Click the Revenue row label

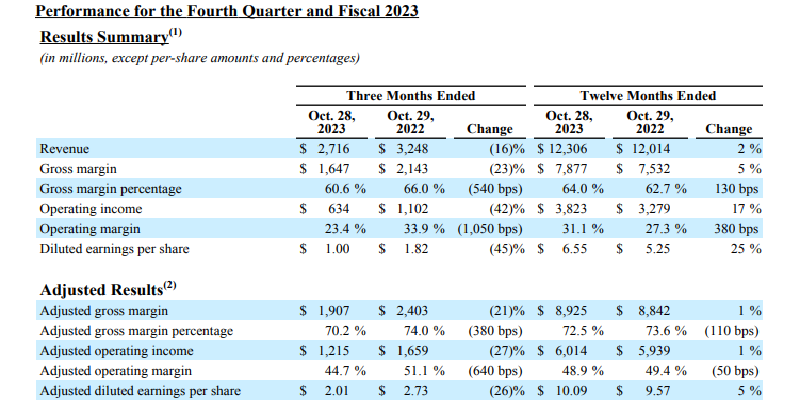64,148
